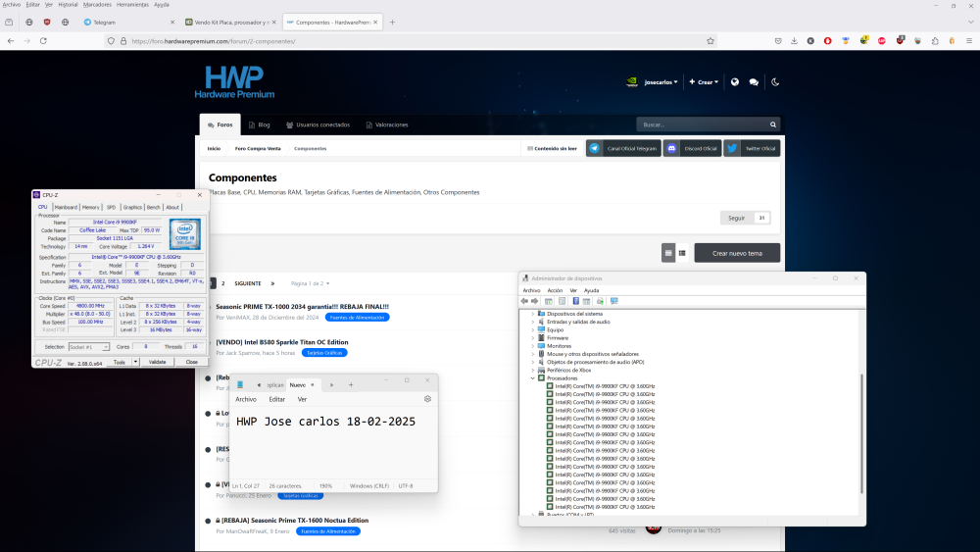Image resolution: width=980 pixels, height=552 pixels.
Task: Open Firefox Marcadores menu
Action: (x=97, y=4)
